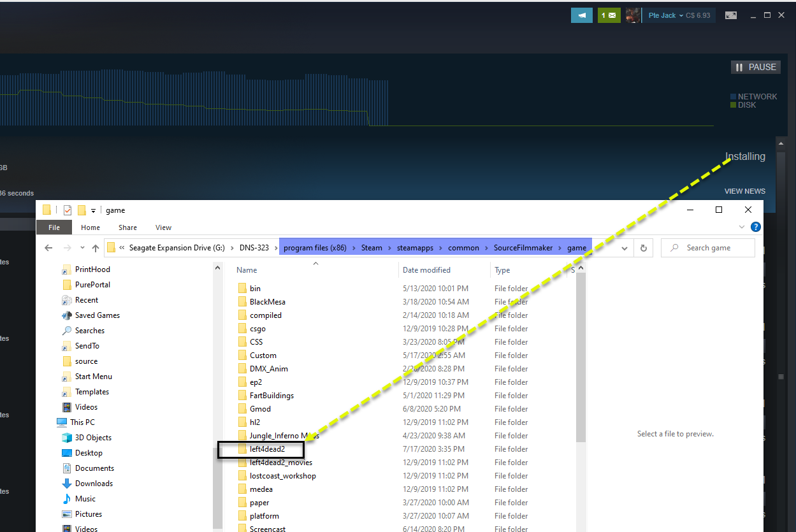Open the Home ribbon tab
This screenshot has width=796, height=532.
click(90, 227)
